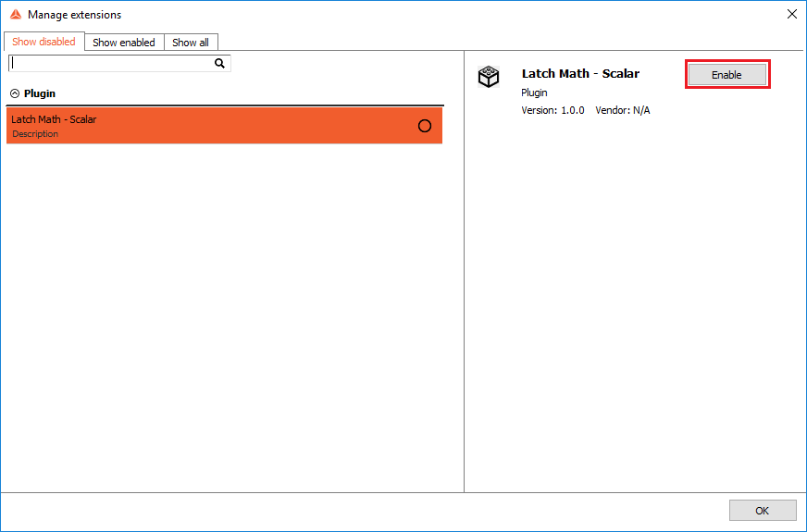This screenshot has width=807, height=532.
Task: Collapse the Plugin group
Action: pos(15,93)
